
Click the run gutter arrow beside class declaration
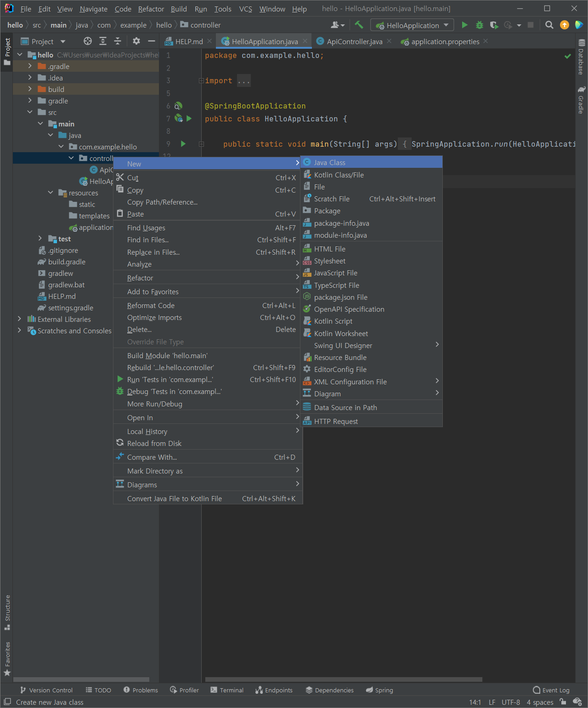[x=189, y=119]
